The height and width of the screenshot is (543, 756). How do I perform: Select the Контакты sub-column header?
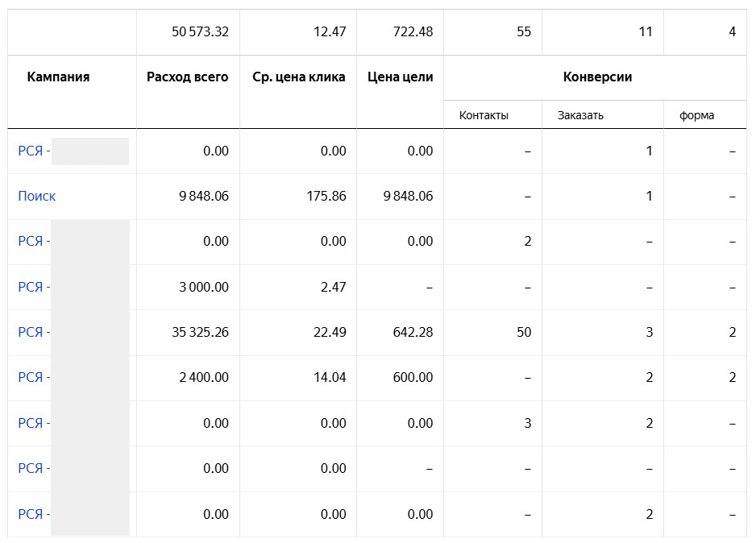click(484, 115)
